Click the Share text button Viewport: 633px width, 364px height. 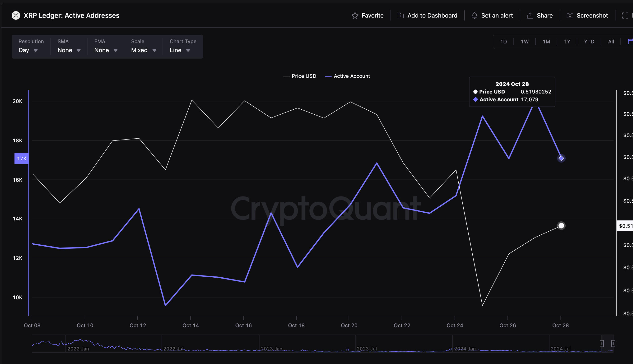coord(545,15)
